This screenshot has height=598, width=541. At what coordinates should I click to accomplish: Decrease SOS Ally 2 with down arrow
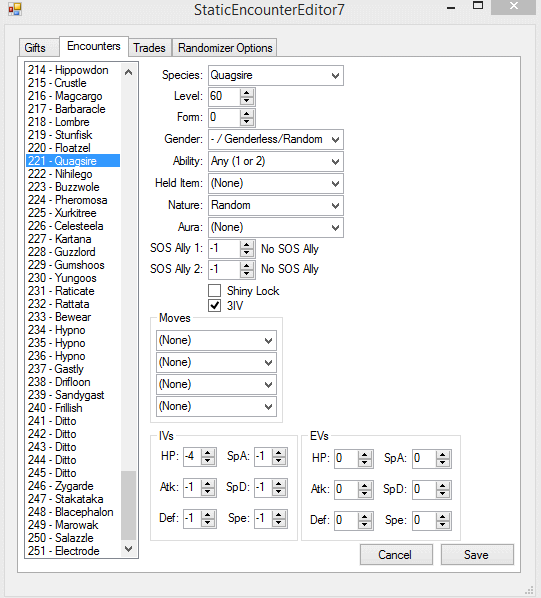point(247,274)
